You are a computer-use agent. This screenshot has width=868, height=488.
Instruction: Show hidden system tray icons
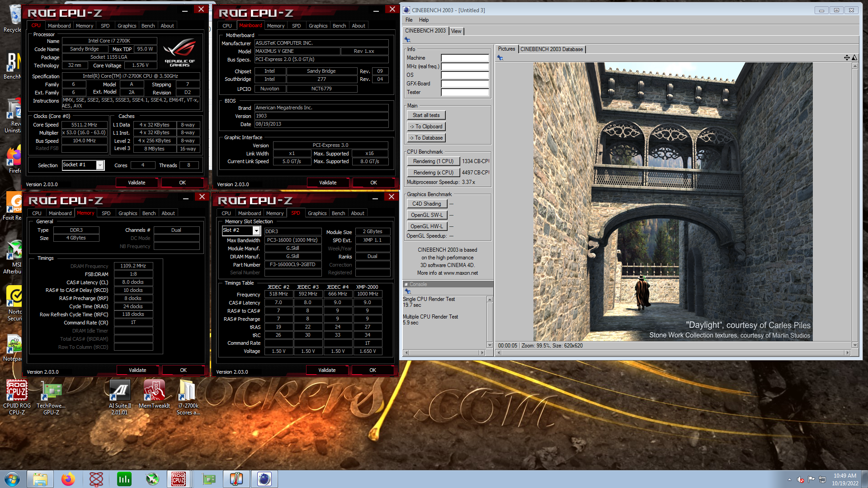pos(789,479)
